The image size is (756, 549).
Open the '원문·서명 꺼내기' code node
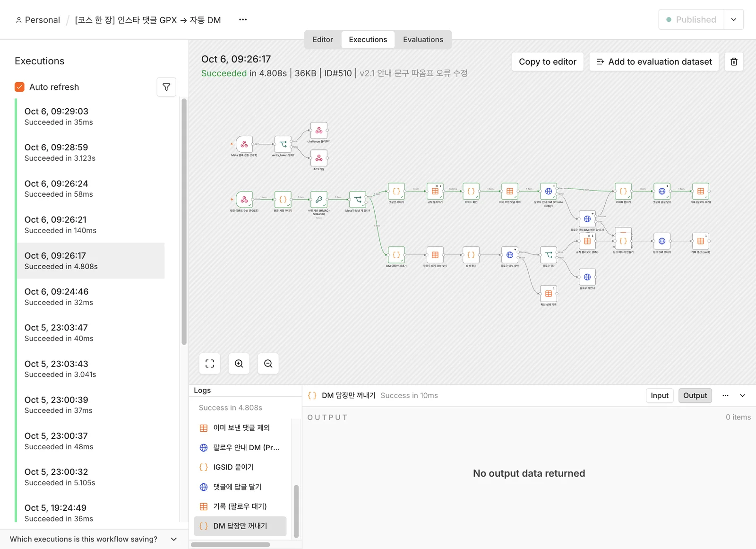[x=283, y=200]
